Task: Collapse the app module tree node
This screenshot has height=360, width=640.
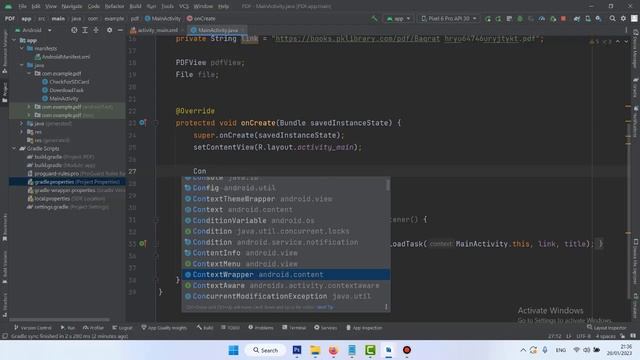Action: tap(15, 40)
